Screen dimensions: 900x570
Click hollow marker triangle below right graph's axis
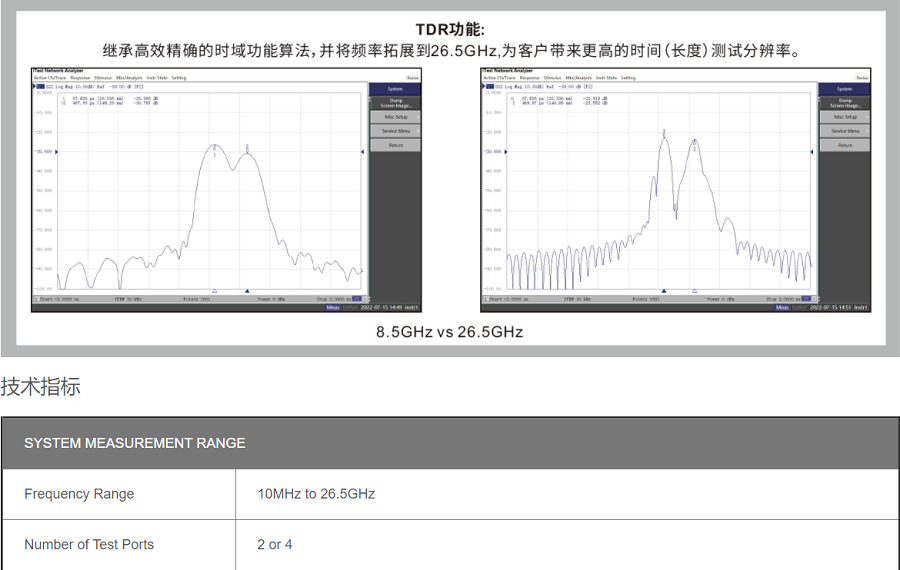[663, 291]
